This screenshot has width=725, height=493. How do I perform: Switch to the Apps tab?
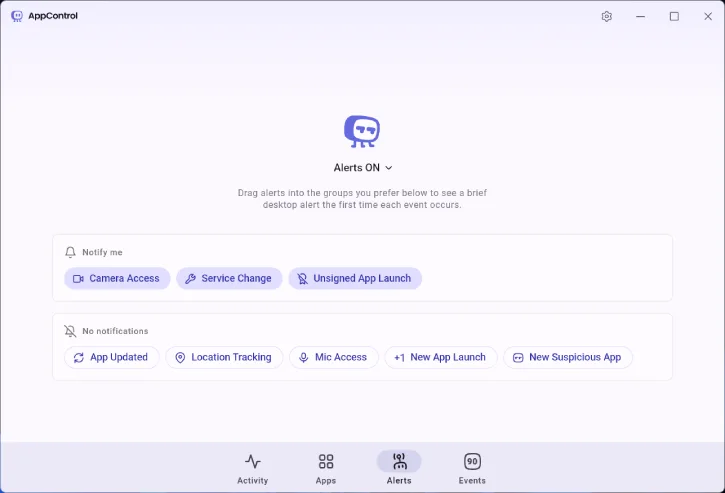coord(326,469)
